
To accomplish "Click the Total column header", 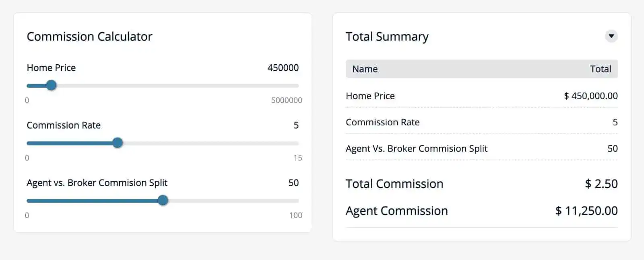I will coord(600,69).
